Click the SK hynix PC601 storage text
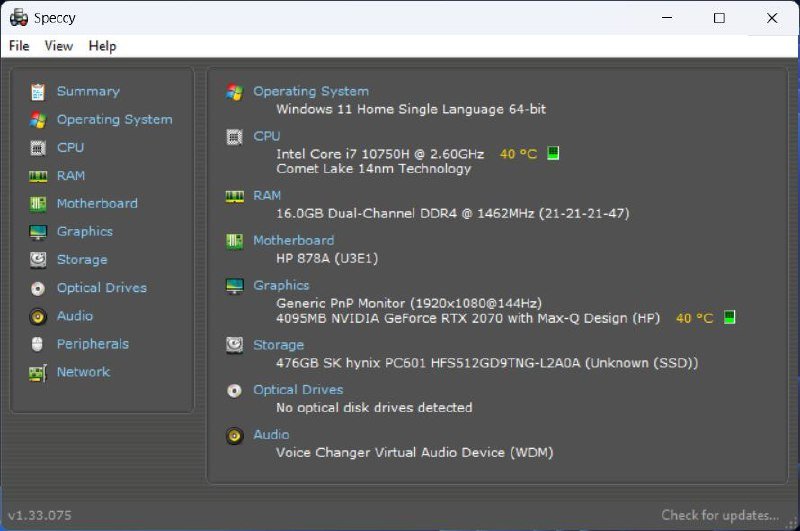The image size is (800, 531). point(487,363)
